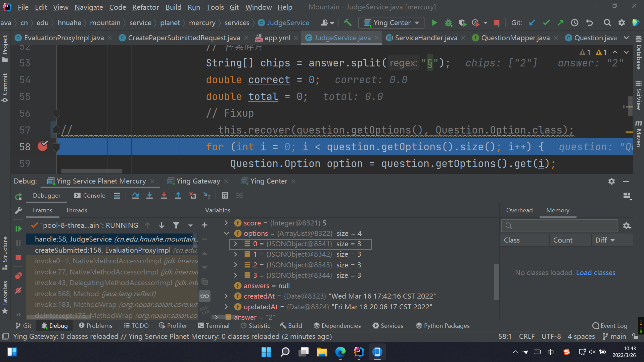Click the Load classes link
The height and width of the screenshot is (362, 644).
click(596, 273)
